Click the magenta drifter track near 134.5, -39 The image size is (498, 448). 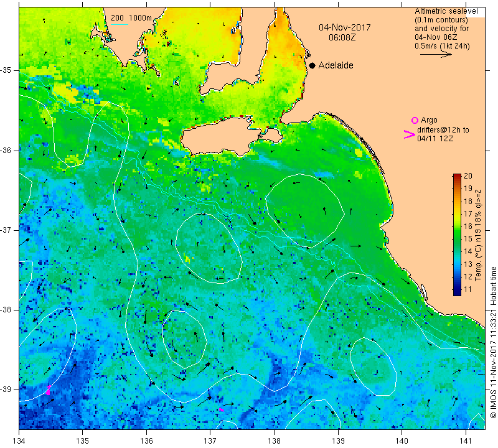49,390
